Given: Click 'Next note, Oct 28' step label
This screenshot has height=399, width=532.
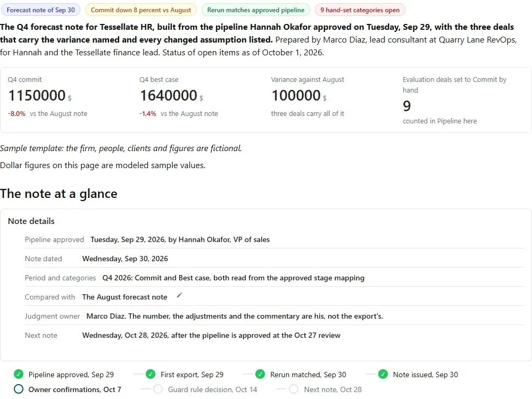Looking at the screenshot, I should [x=333, y=389].
